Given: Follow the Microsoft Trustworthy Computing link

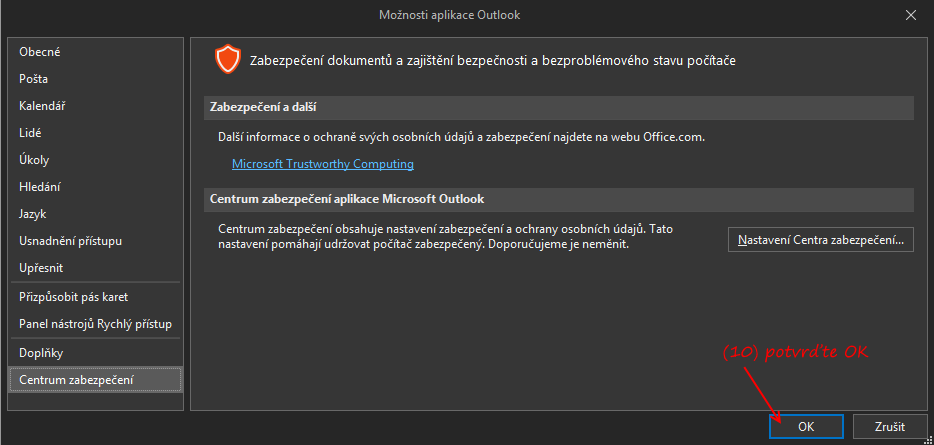Looking at the screenshot, I should tap(323, 164).
